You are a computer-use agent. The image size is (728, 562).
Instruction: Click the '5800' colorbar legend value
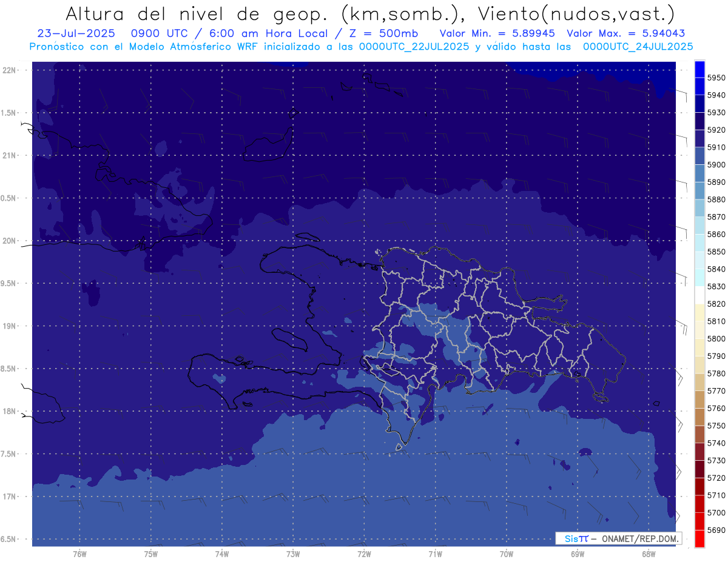716,338
